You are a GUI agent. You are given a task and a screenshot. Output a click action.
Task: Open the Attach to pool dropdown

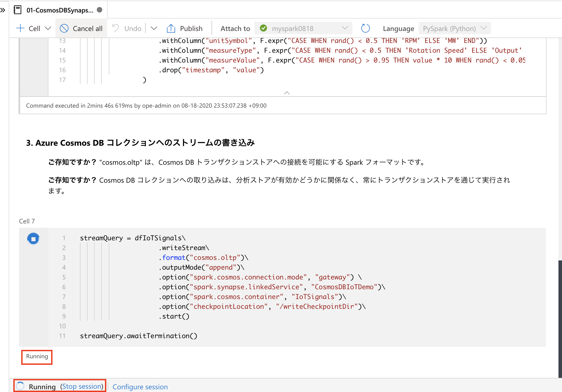point(345,28)
